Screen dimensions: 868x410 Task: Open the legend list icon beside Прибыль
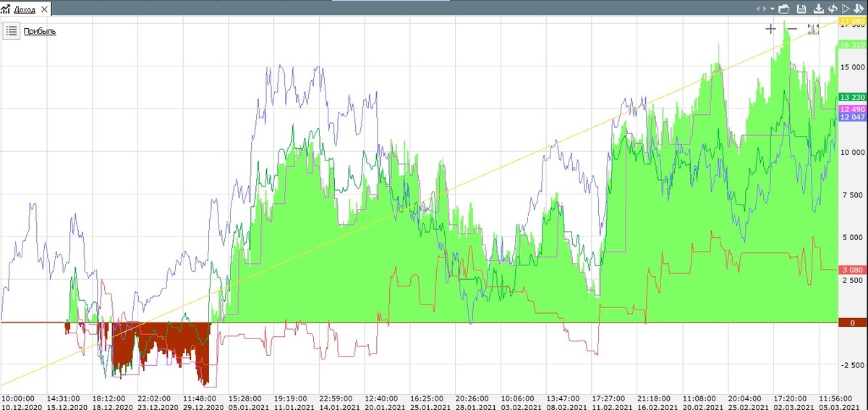point(12,31)
